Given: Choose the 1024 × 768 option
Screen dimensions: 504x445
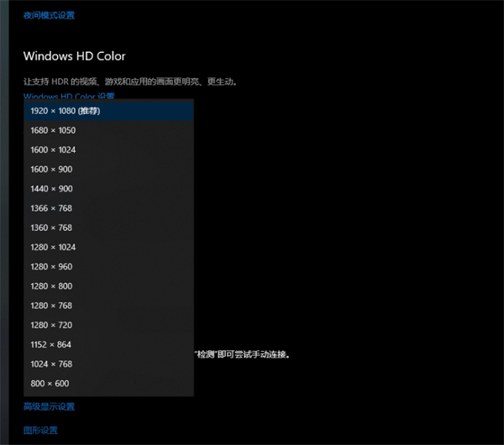Looking at the screenshot, I should pyautogui.click(x=108, y=364).
